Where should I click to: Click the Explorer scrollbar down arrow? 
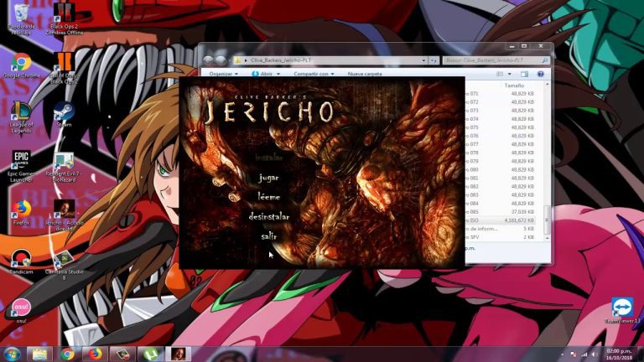tap(547, 238)
